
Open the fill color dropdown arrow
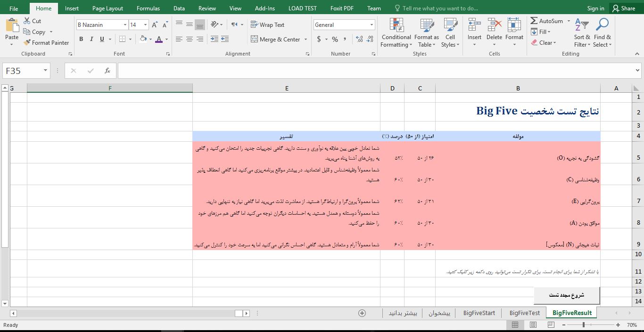[x=150, y=39]
